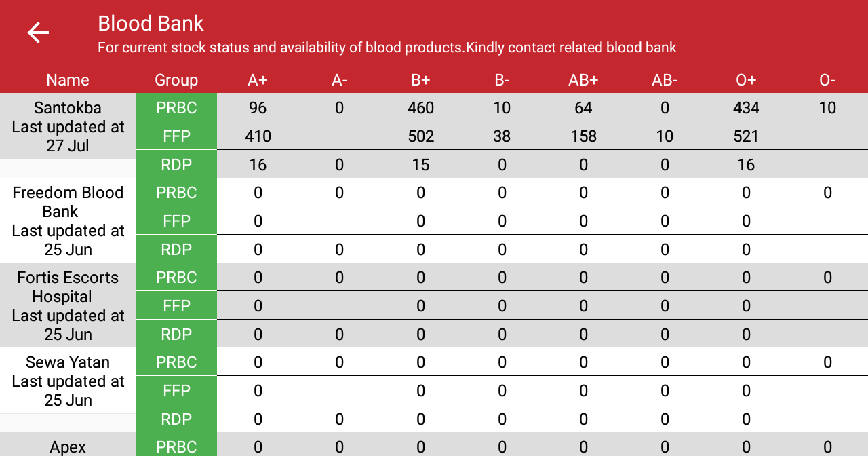The width and height of the screenshot is (868, 456).
Task: Tap Fortis Escorts Hospital's FFP group label
Action: click(176, 306)
